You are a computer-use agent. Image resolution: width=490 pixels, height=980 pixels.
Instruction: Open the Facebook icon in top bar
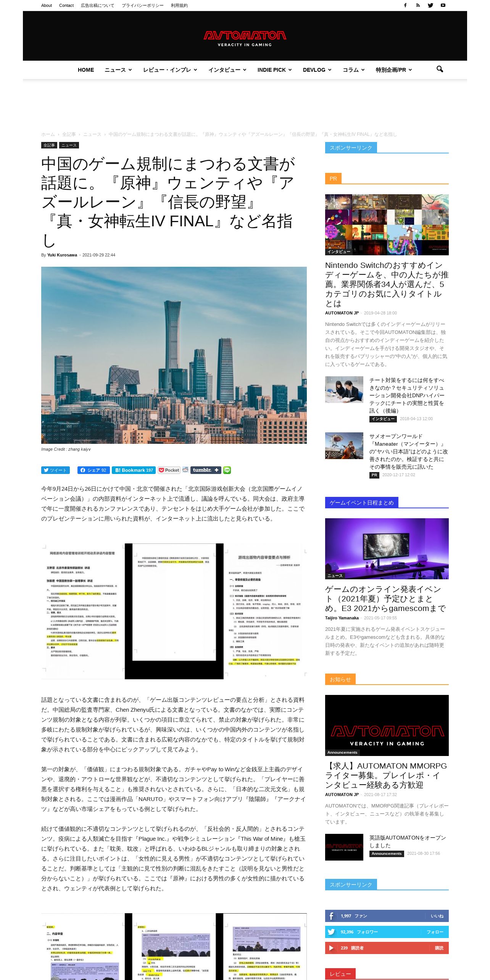coord(405,5)
